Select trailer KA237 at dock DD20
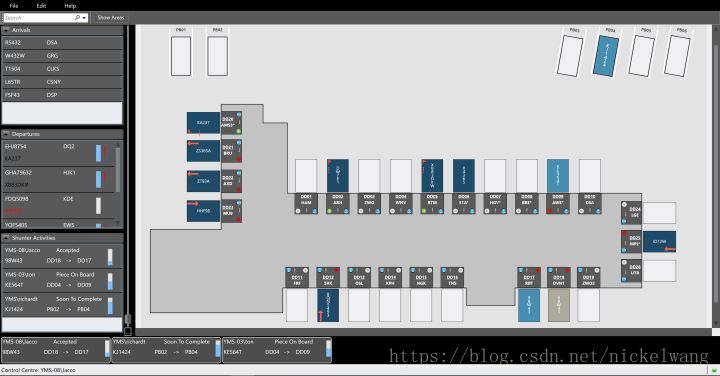Viewport: 720px width, 376px height. pos(203,123)
